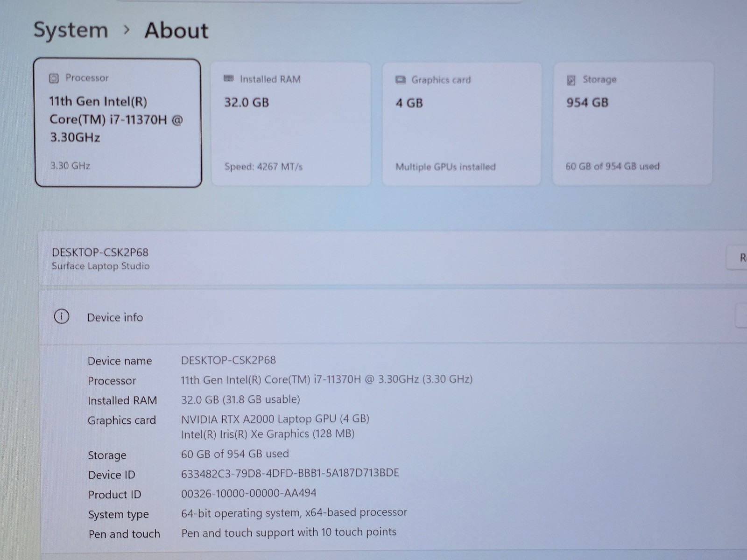Click the "Surface Laptop Studio" model text
This screenshot has width=747, height=560.
point(101,266)
